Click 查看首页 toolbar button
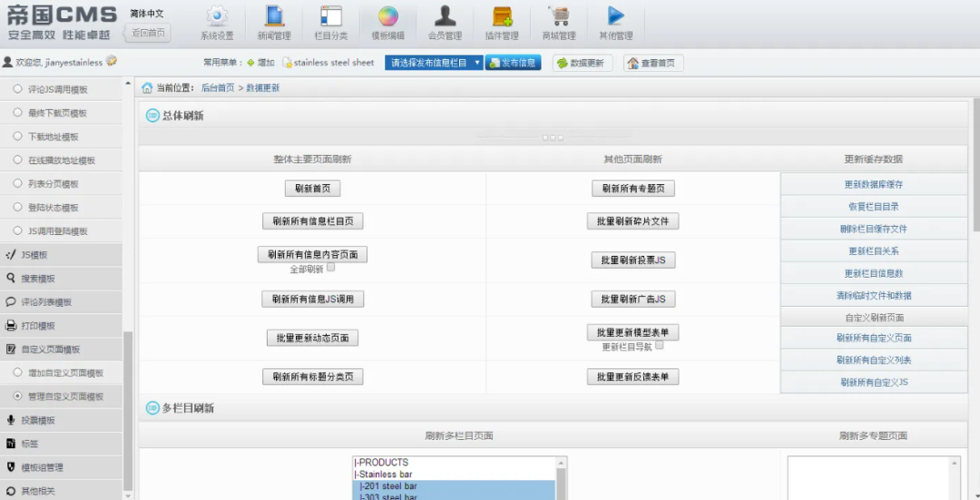 (x=653, y=64)
